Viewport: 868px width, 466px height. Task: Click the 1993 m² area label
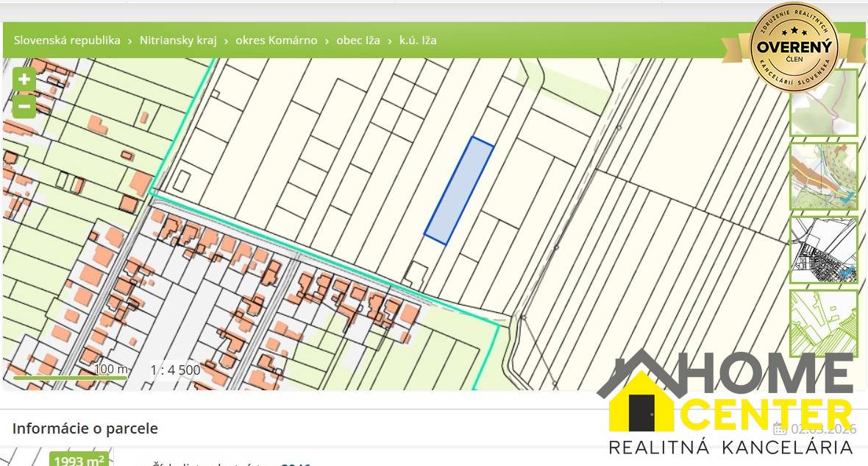coord(79,461)
